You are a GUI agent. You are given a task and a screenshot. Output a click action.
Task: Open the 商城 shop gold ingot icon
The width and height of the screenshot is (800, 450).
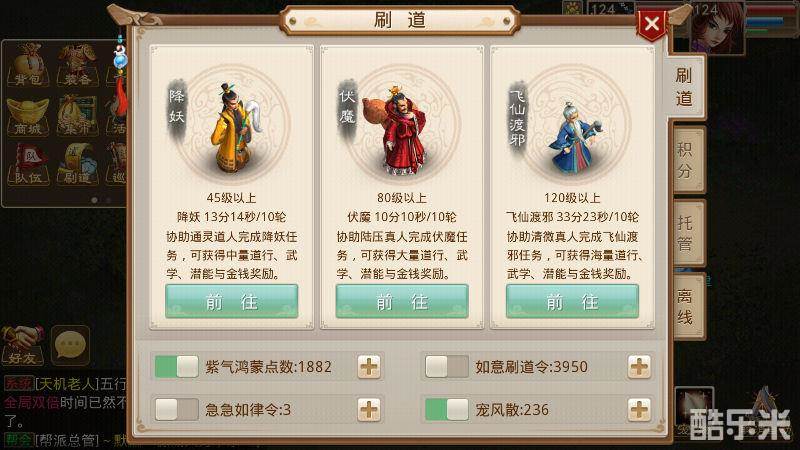[x=28, y=116]
